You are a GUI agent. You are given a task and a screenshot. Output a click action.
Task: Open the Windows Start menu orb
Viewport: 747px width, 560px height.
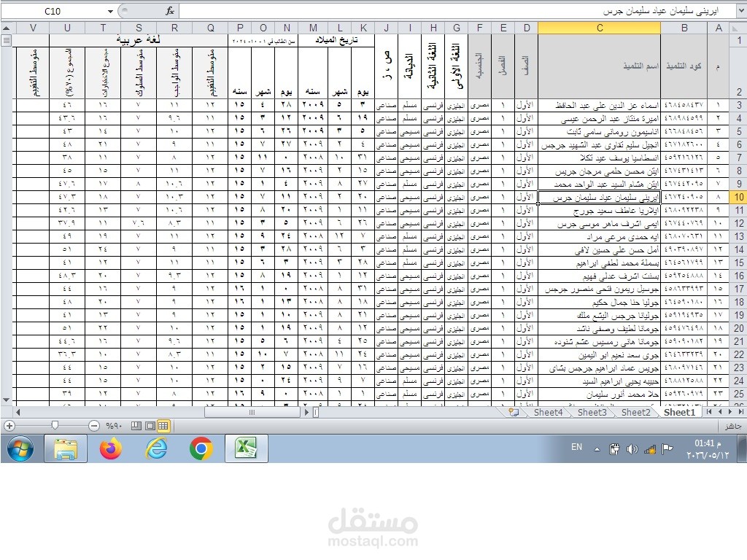(x=20, y=448)
